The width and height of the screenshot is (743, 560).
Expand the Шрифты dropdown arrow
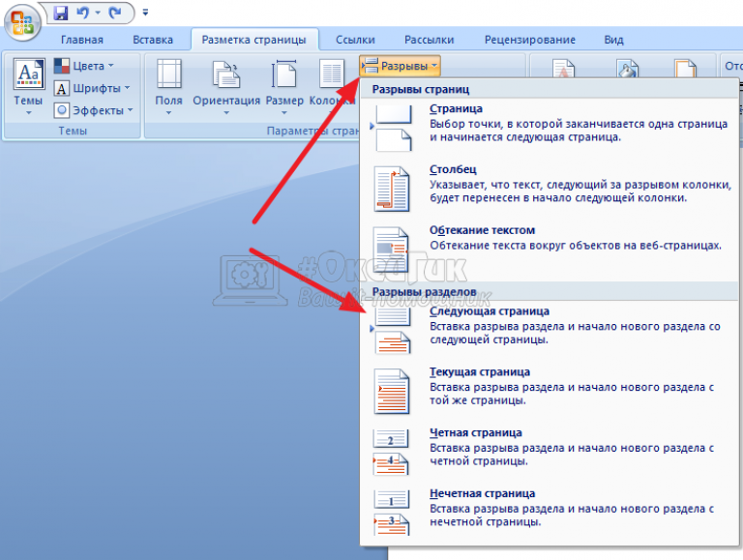tap(127, 88)
